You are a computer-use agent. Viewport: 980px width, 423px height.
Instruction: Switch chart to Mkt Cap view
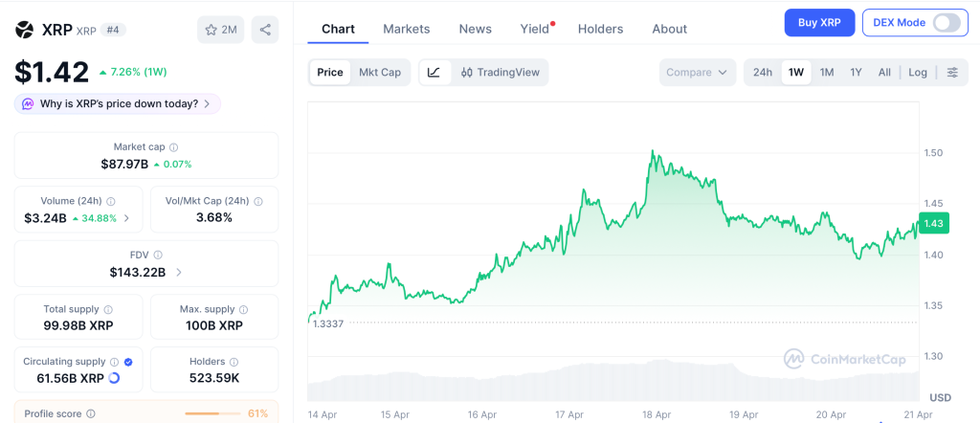pos(380,72)
